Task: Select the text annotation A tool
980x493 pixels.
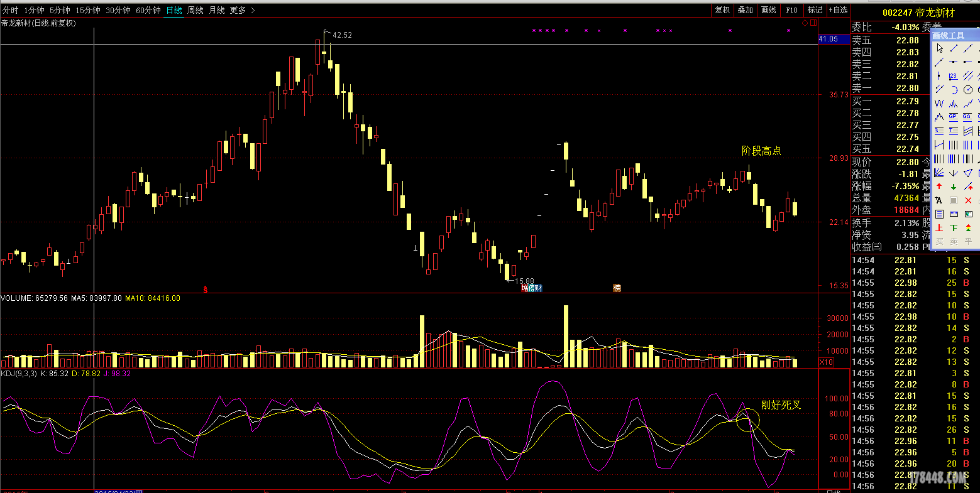Action: [x=939, y=200]
